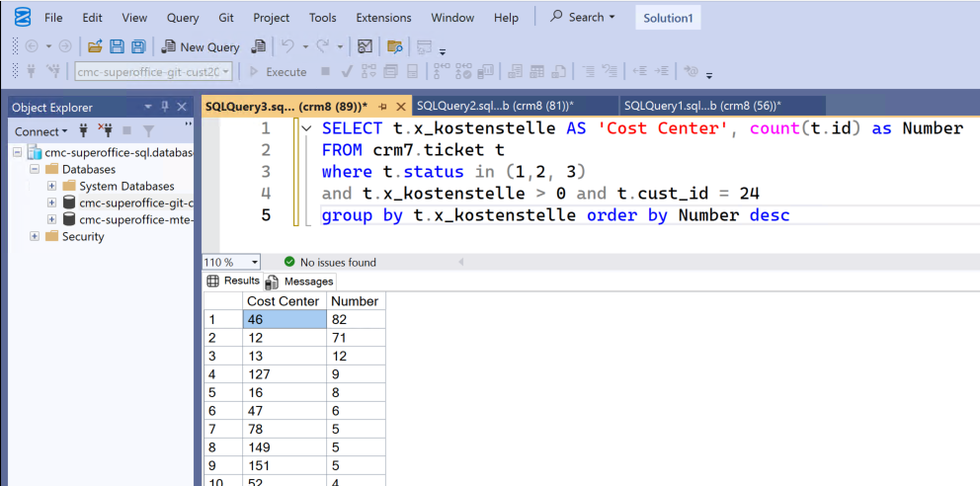Pin the SQLQuery3 tab with pin icon
The height and width of the screenshot is (486, 980).
(x=383, y=106)
